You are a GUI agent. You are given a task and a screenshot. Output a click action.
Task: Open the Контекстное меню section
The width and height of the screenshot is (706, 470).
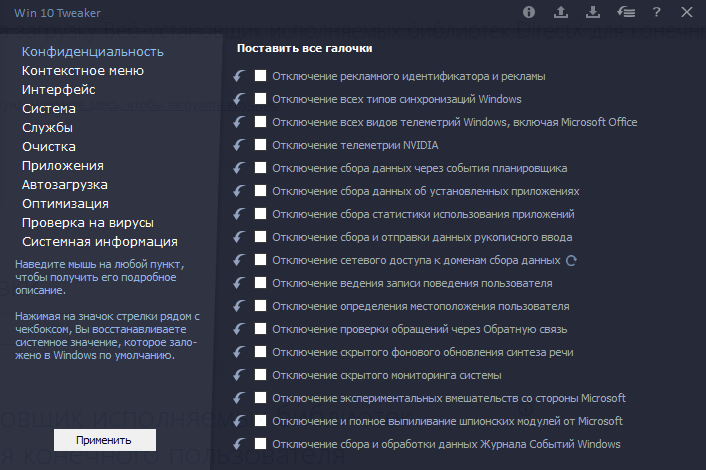coord(83,71)
